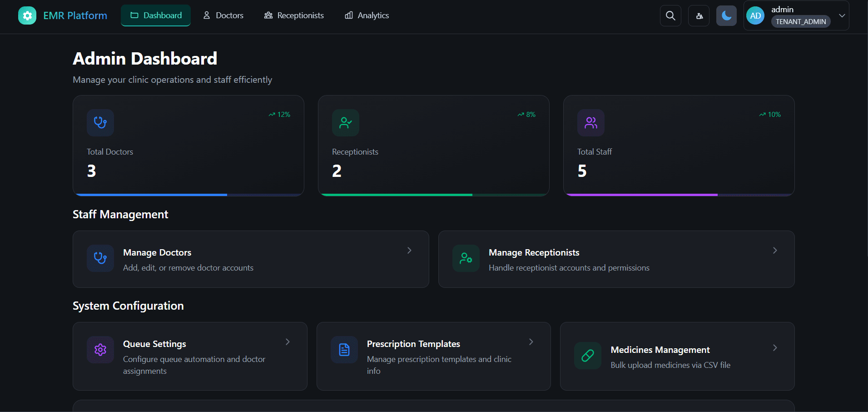Open Manage Doctors
Screen dimensions: 868x412
click(251, 259)
